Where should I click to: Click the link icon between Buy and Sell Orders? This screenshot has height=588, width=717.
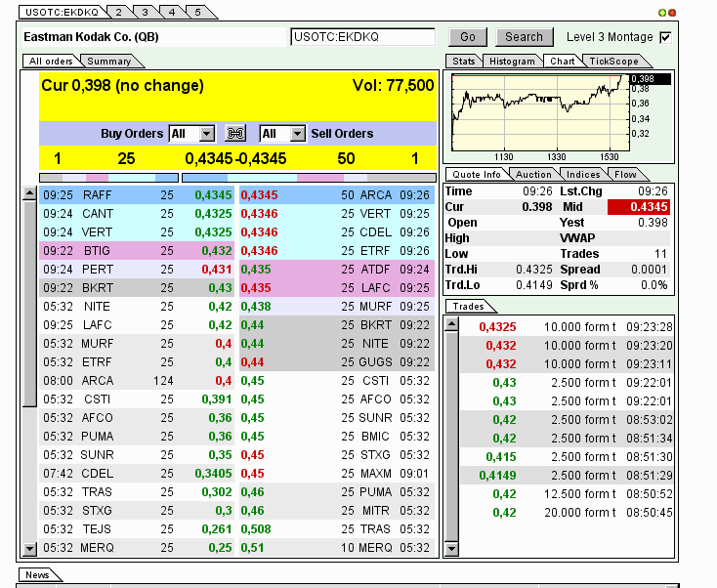tap(236, 134)
